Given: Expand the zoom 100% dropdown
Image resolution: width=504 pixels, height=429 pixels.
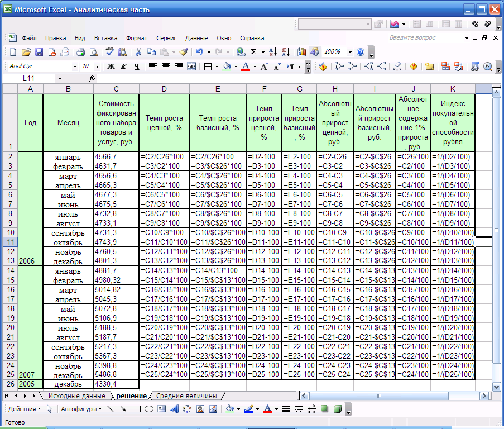Looking at the screenshot, I should [350, 52].
